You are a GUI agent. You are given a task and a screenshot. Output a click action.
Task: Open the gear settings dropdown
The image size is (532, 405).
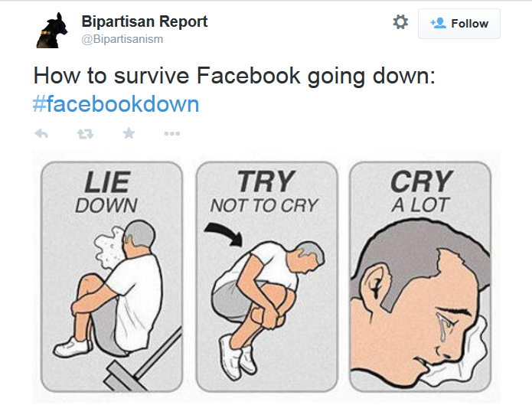[x=400, y=23]
